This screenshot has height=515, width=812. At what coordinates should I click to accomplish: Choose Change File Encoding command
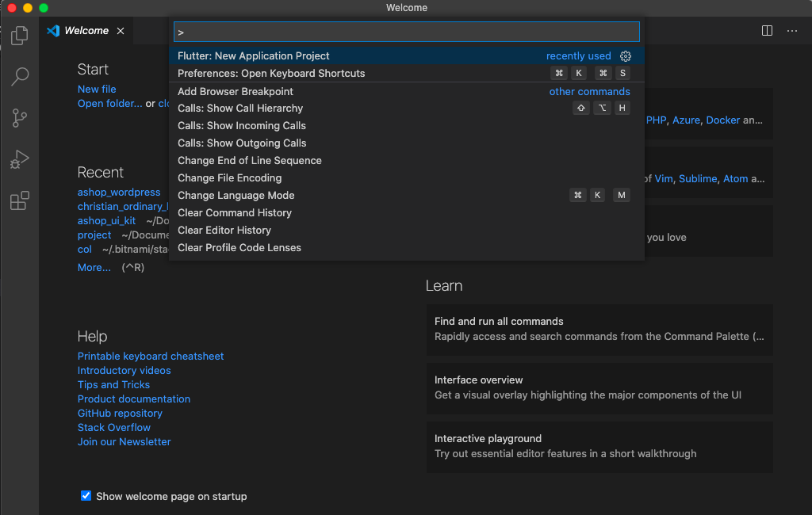407,178
